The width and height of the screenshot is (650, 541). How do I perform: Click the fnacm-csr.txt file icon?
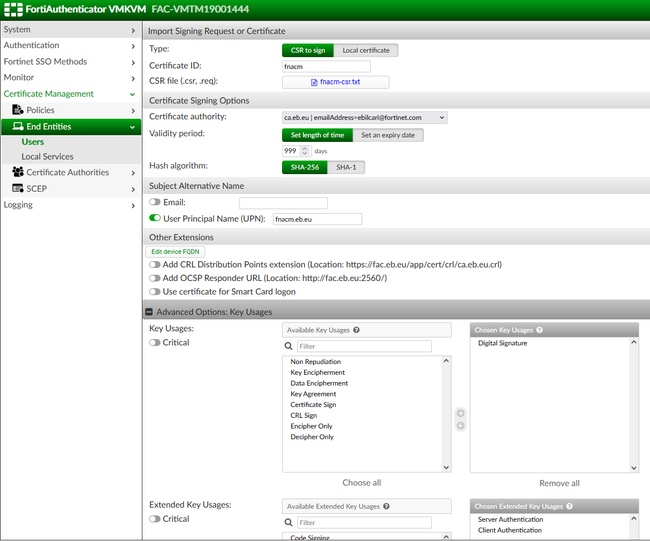[314, 82]
